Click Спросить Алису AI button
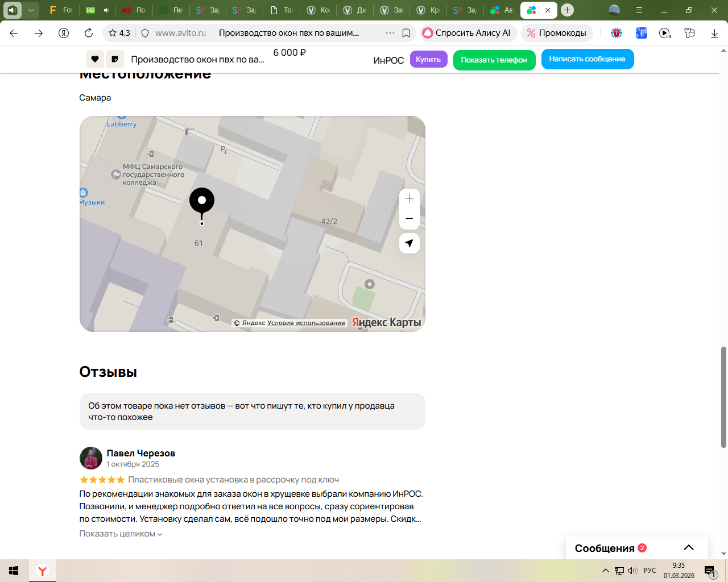Image resolution: width=728 pixels, height=582 pixels. pyautogui.click(x=468, y=33)
